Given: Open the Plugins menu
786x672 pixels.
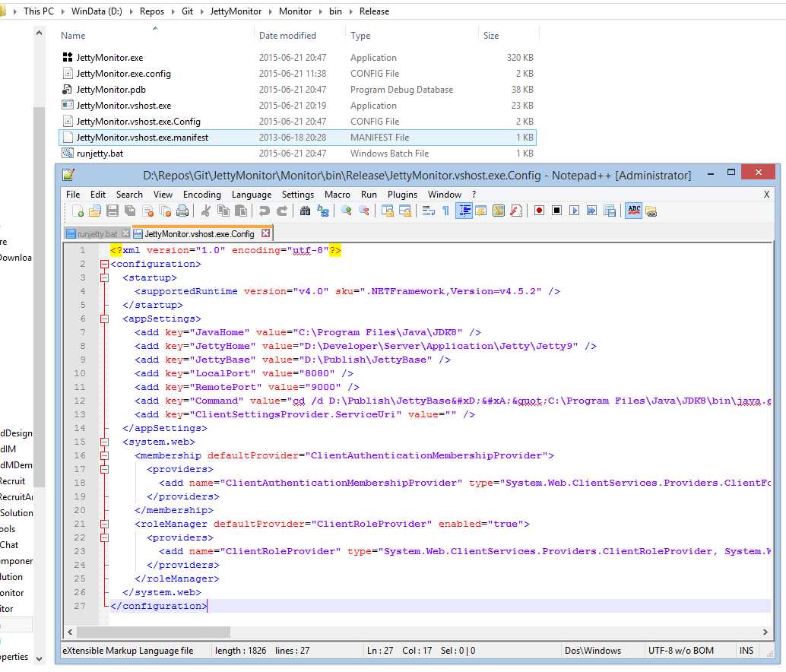Looking at the screenshot, I should click(x=403, y=195).
